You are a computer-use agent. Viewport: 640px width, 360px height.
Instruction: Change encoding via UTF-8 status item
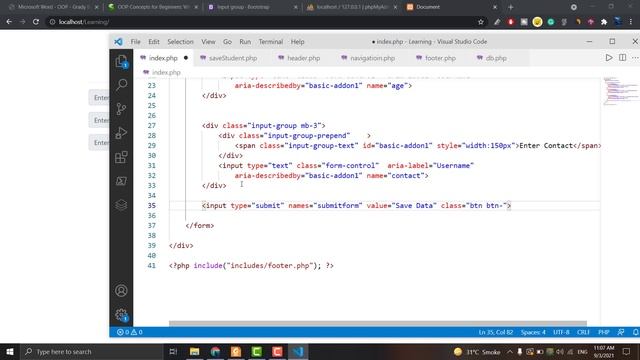(561, 332)
